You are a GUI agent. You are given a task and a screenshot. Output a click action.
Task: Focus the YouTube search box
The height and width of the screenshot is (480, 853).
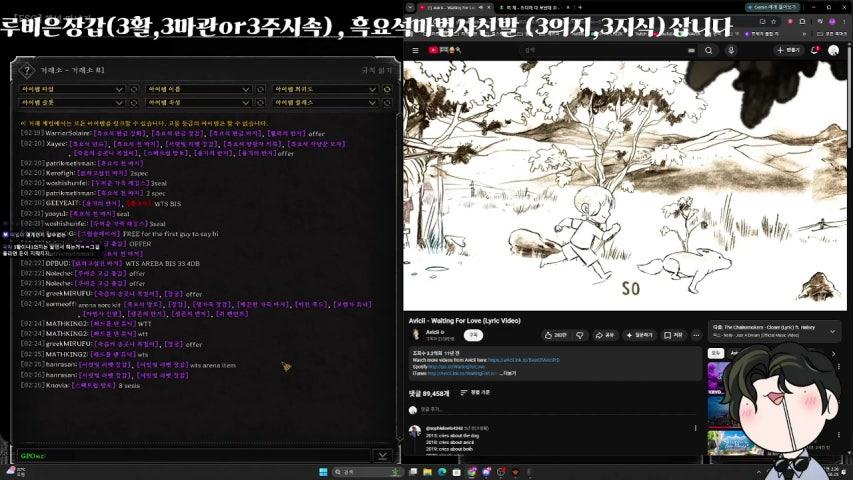pyautogui.click(x=604, y=50)
